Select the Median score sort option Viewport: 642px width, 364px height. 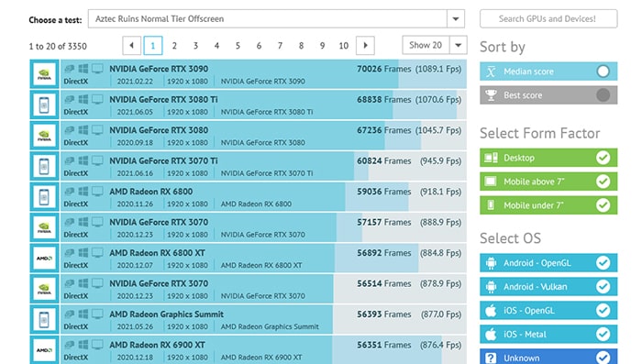pos(548,72)
